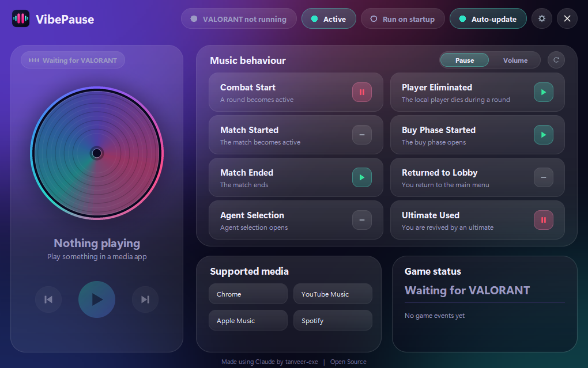Toggle Buy Phase Started play icon

pyautogui.click(x=544, y=135)
